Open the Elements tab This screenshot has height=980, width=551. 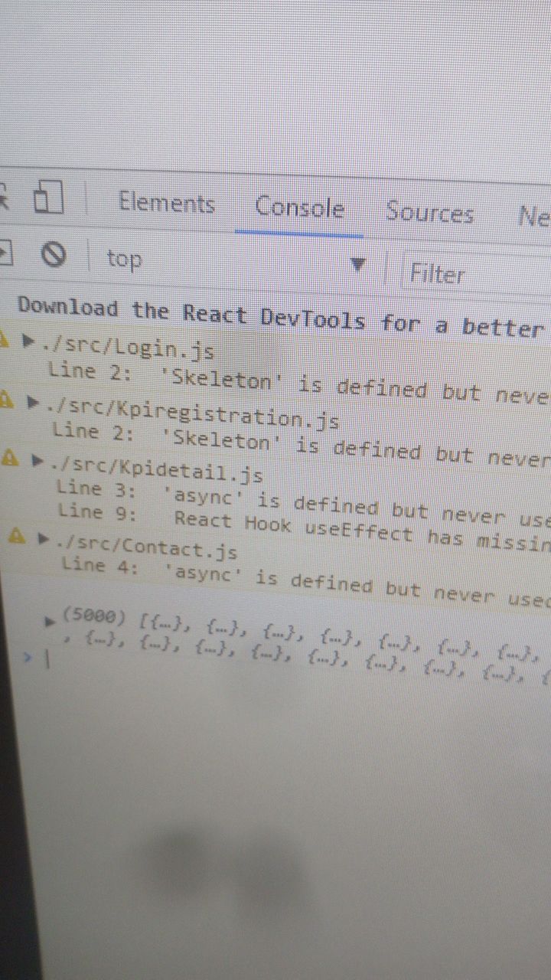point(166,203)
